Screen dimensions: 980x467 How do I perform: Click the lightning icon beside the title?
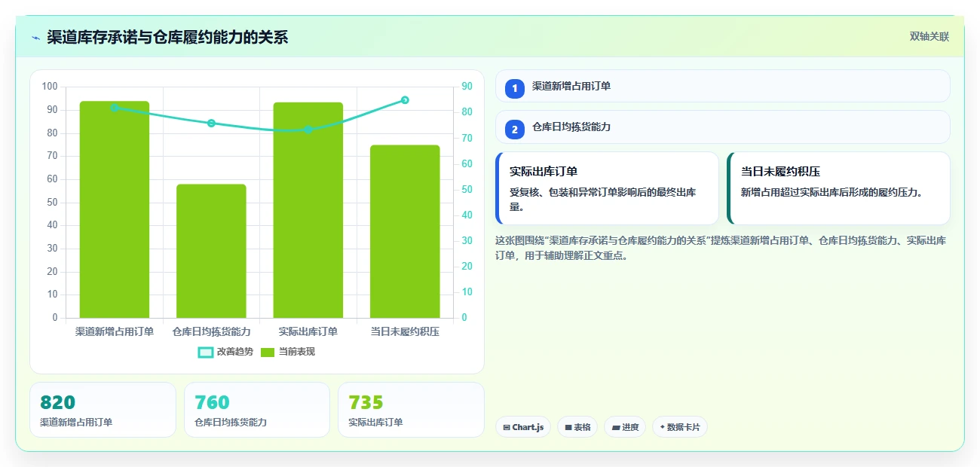point(35,38)
